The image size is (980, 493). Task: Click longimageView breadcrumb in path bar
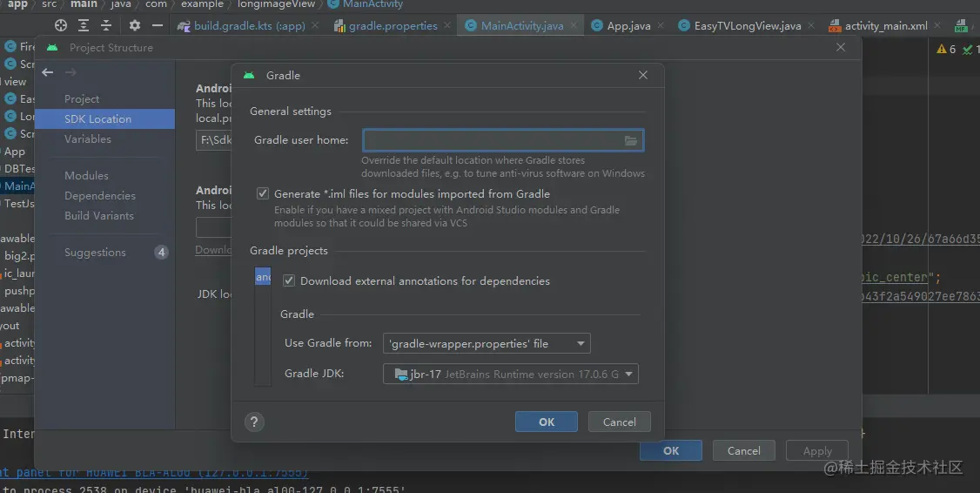[x=276, y=4]
